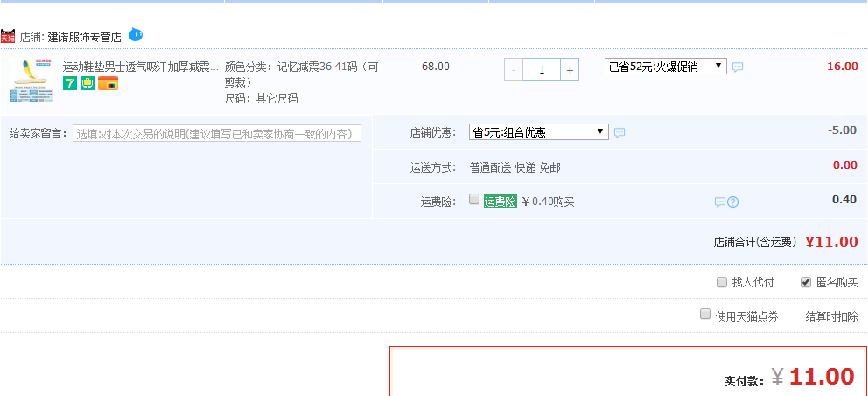Increase quantity with the plus button
The image size is (868, 396).
570,69
